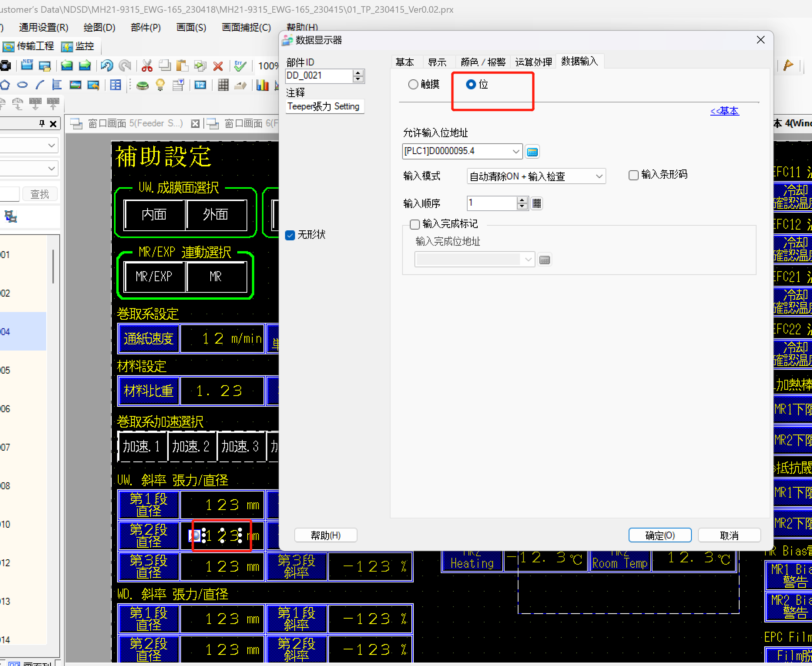Click the error check icon with green checkmark
The image size is (812, 666).
(x=240, y=66)
